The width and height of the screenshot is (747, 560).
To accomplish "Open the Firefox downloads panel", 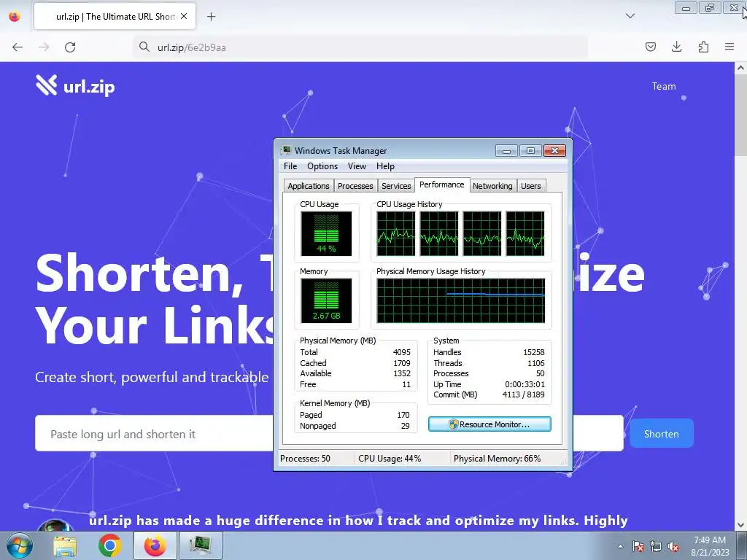I will tap(676, 47).
